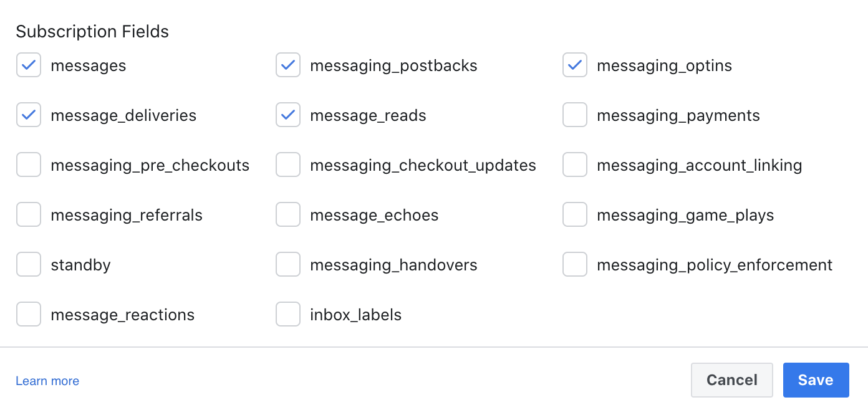
Task: Disable message_reads subscription
Action: click(288, 115)
